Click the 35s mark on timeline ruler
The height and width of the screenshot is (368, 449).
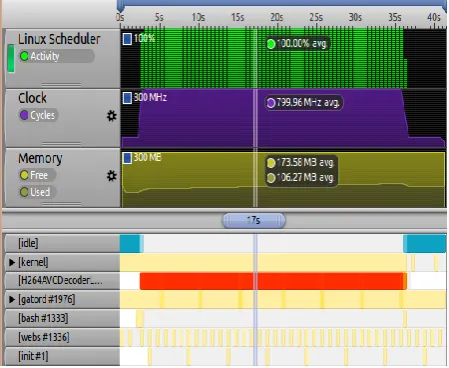395,17
